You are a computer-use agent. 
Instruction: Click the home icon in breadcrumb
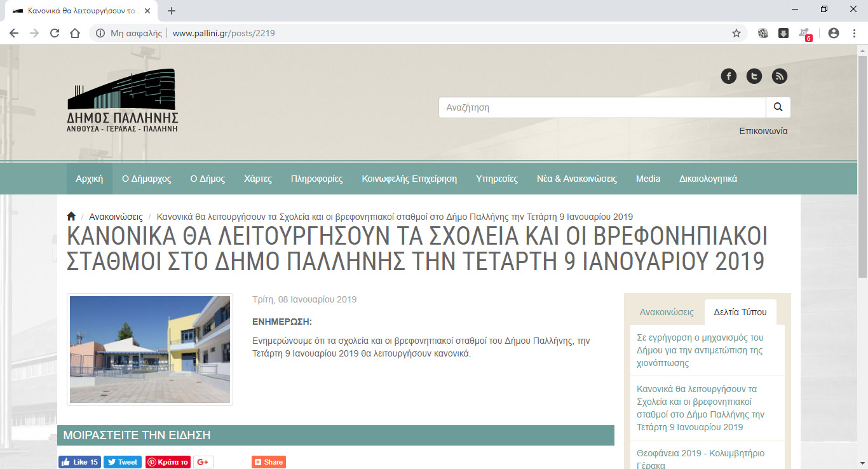(71, 216)
